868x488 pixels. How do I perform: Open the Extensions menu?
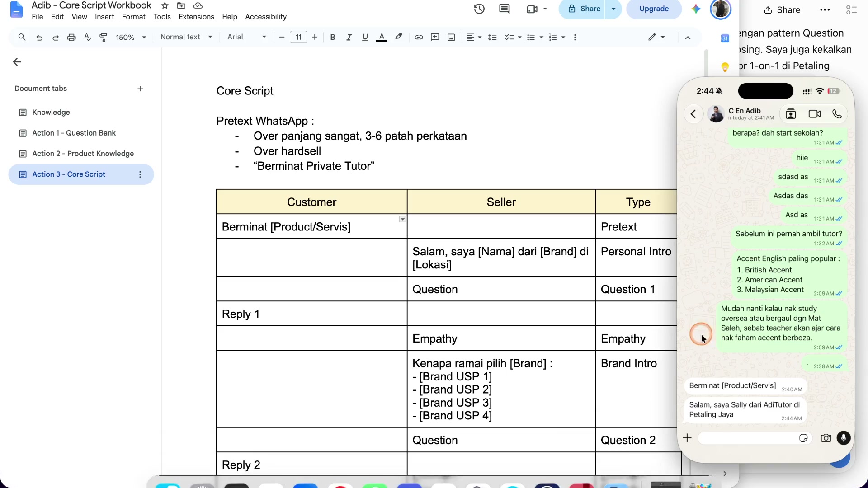coord(196,17)
